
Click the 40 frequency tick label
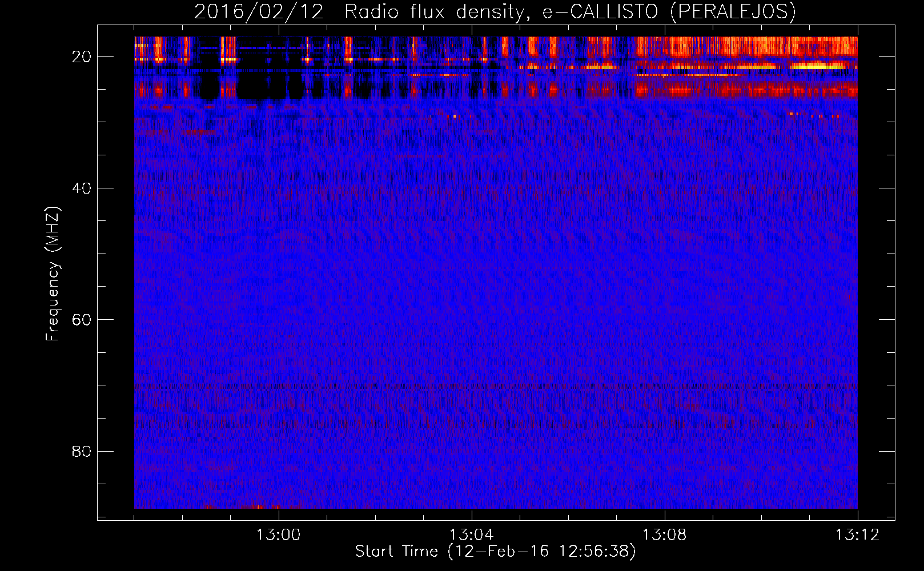point(82,188)
